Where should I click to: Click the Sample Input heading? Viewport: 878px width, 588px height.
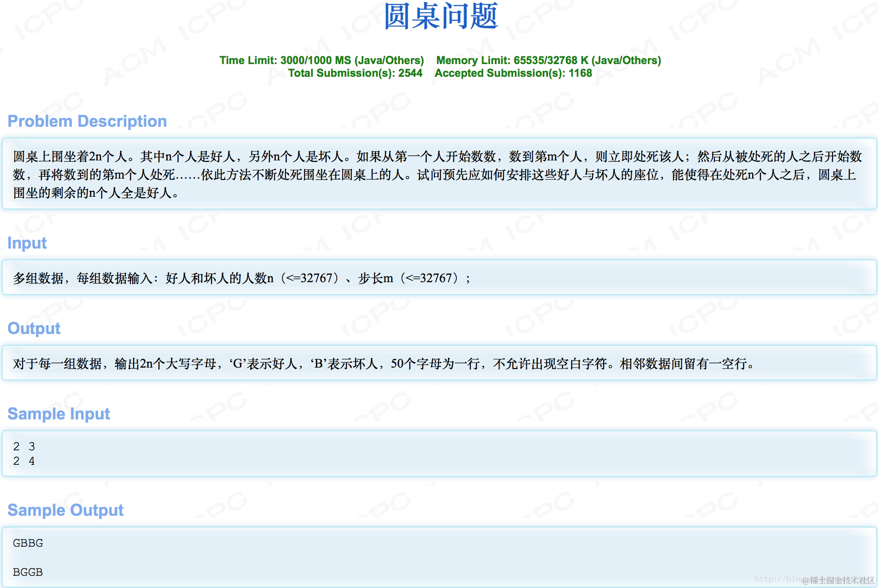coord(59,414)
